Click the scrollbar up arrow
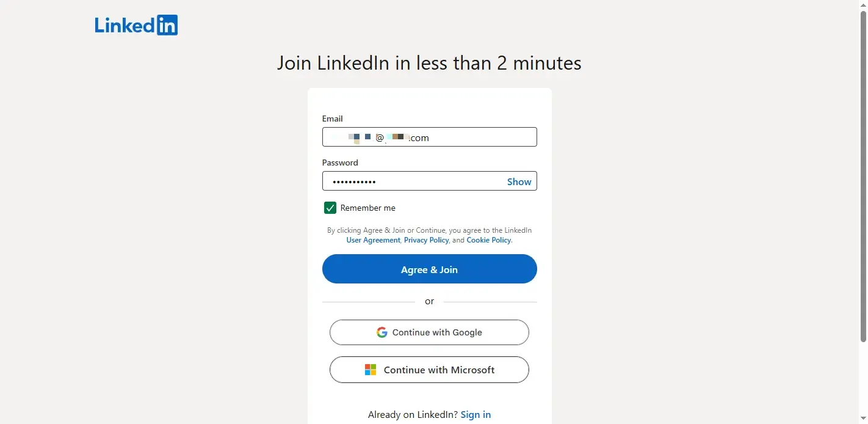Viewport: 868px width, 424px height. (x=863, y=4)
